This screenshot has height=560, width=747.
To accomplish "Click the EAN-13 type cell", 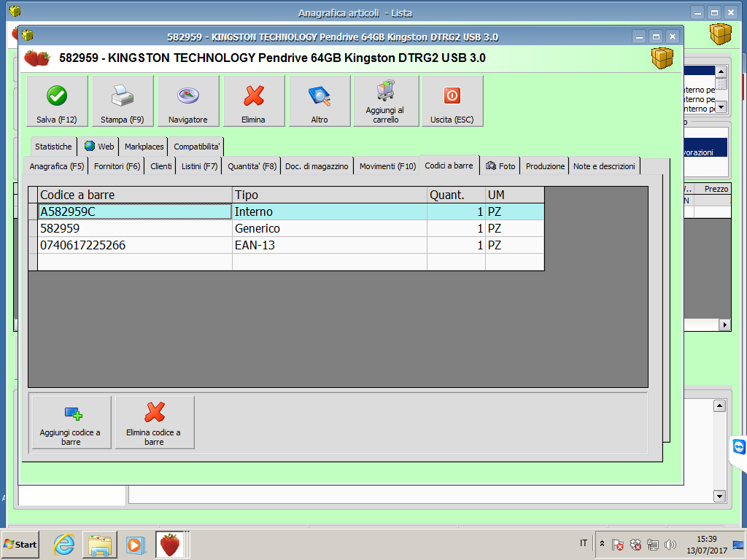I will click(330, 245).
